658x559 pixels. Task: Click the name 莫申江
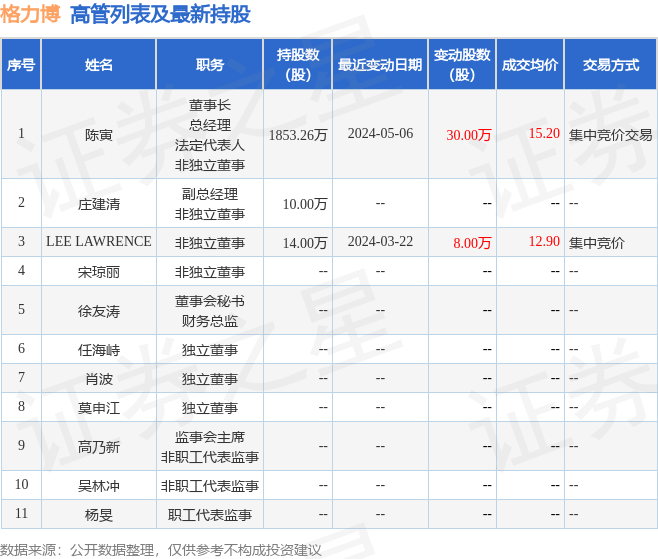[99, 408]
